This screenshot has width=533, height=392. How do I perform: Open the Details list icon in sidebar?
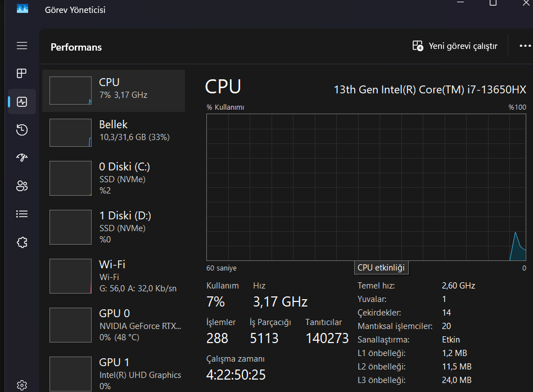pyautogui.click(x=22, y=214)
